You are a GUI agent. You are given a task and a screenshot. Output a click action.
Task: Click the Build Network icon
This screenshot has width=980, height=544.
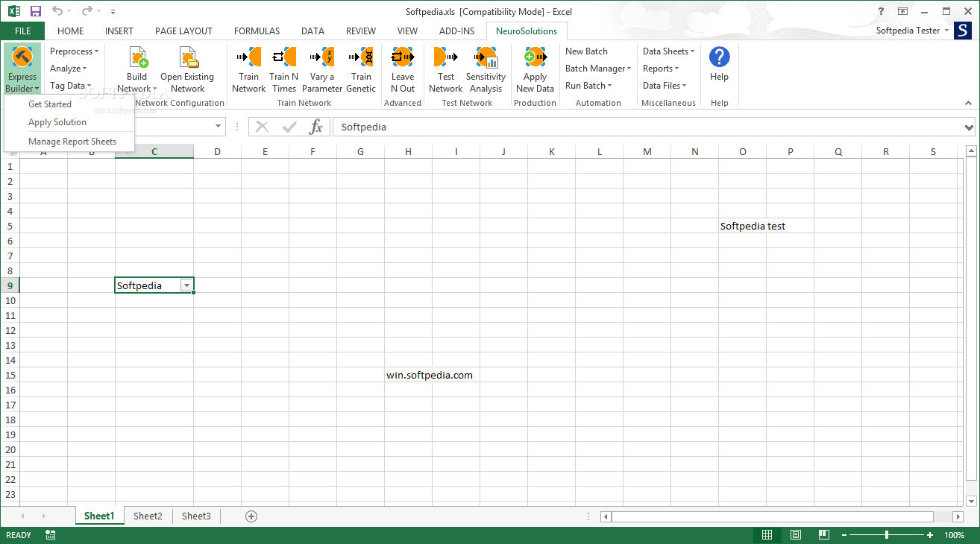click(x=138, y=57)
